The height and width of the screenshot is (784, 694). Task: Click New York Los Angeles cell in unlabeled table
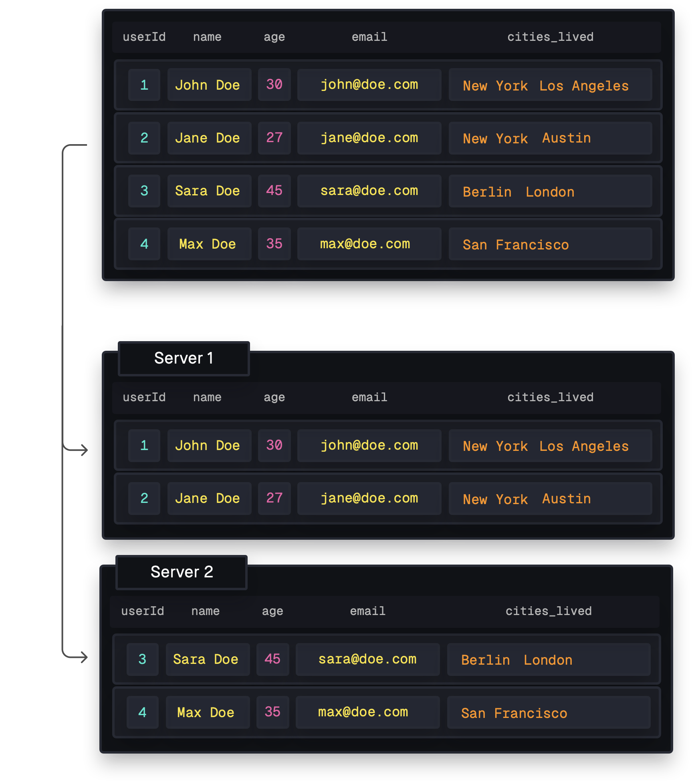point(550,85)
